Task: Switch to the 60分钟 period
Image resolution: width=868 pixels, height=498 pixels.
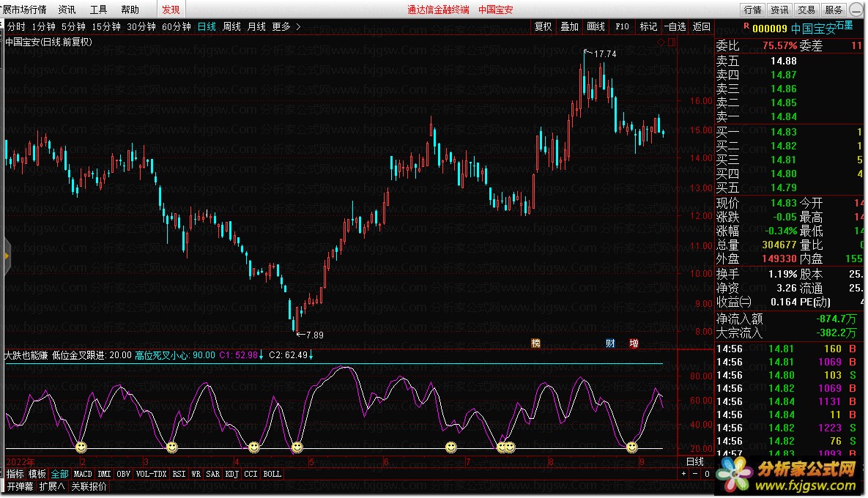Action: point(176,26)
